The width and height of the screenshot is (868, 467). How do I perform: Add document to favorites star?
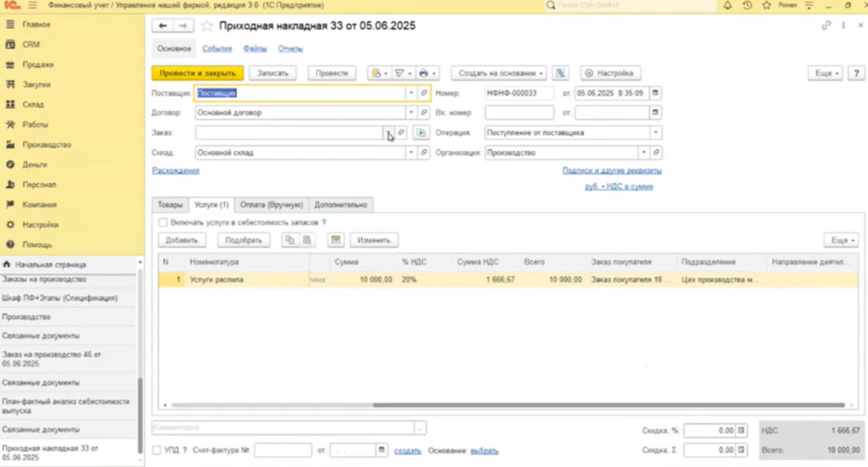coord(207,26)
